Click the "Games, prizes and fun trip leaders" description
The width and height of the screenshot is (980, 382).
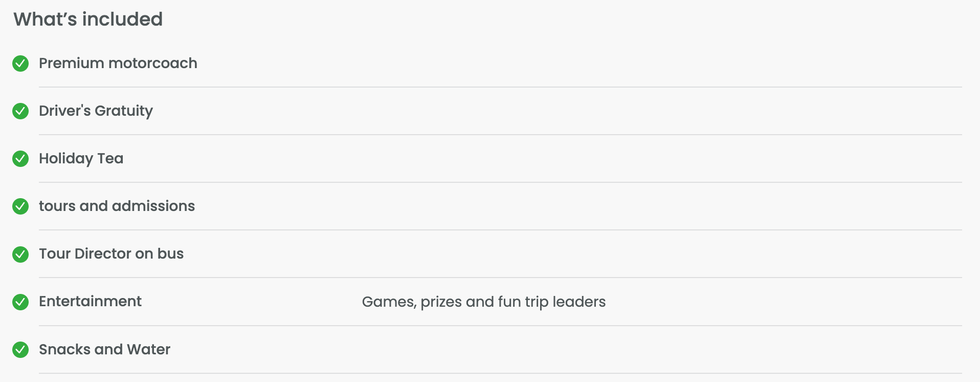pos(484,302)
